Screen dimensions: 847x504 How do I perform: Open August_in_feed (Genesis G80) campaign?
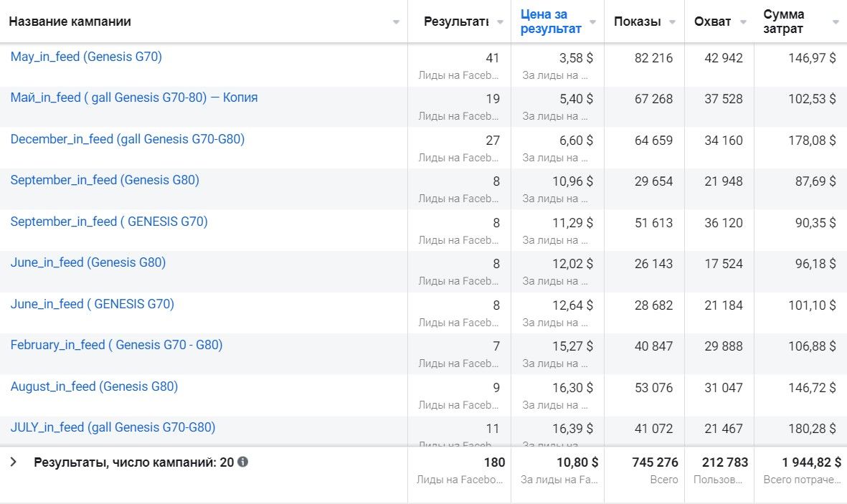point(94,386)
